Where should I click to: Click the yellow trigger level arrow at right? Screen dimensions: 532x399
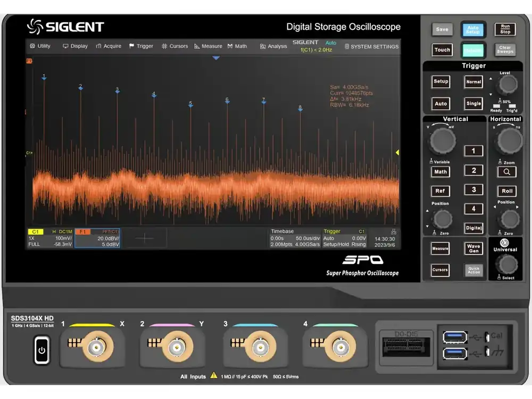(x=397, y=153)
